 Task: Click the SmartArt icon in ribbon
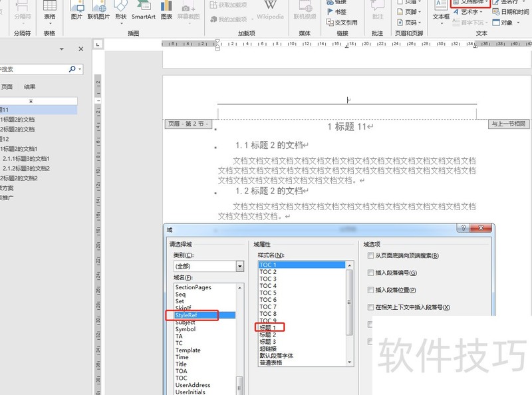143,10
